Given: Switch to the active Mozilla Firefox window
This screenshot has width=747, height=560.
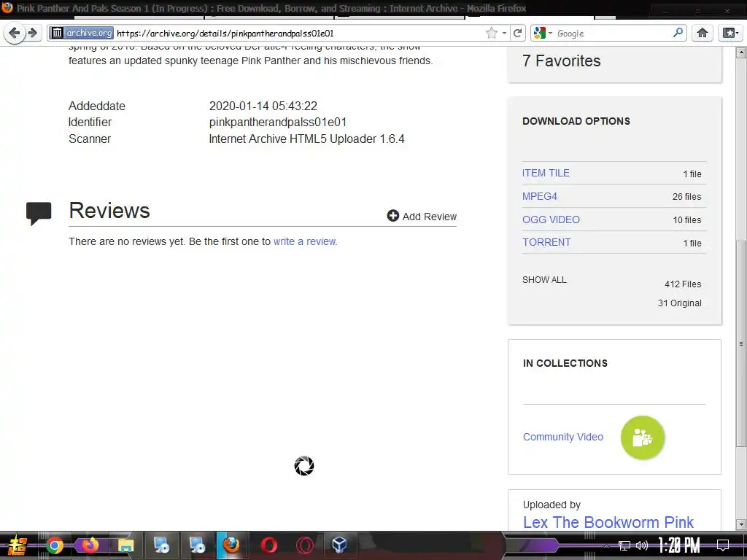Looking at the screenshot, I should pyautogui.click(x=231, y=545).
